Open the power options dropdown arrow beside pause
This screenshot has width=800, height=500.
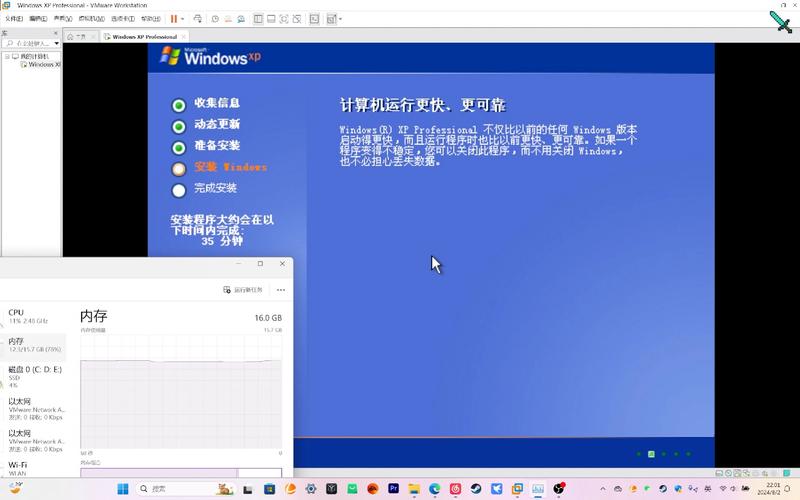[x=183, y=18]
